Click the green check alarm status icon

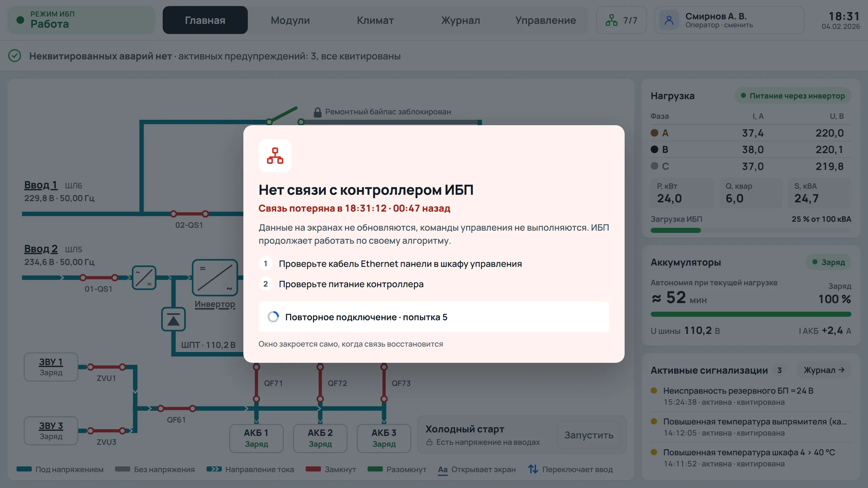click(x=15, y=56)
